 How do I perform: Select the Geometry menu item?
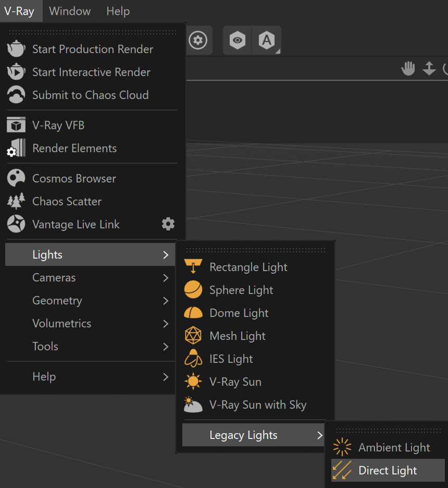91,301
